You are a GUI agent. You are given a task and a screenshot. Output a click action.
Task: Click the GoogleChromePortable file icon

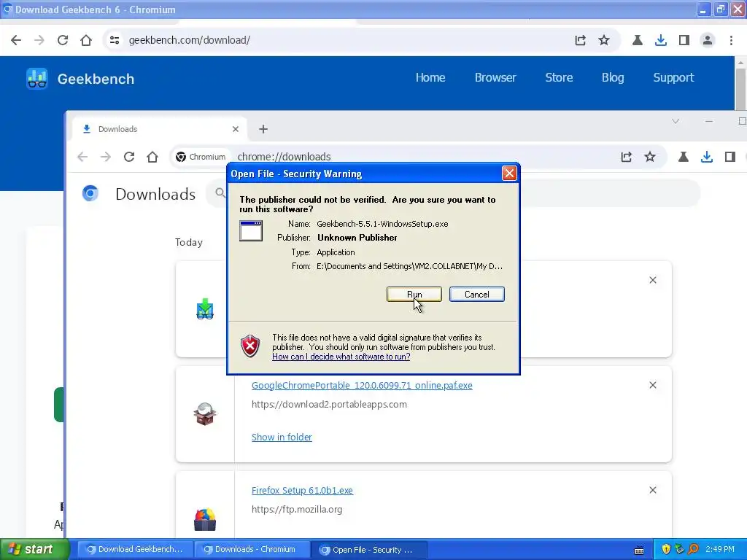(x=205, y=414)
